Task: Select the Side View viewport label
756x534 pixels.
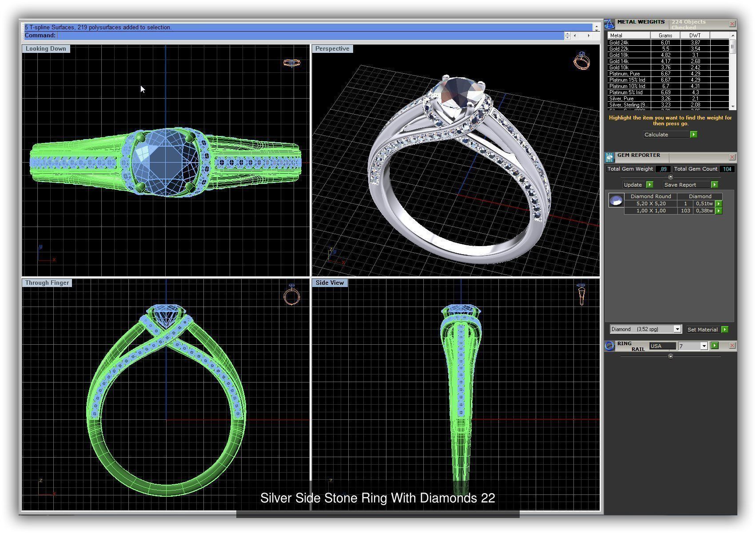Action: tap(330, 283)
